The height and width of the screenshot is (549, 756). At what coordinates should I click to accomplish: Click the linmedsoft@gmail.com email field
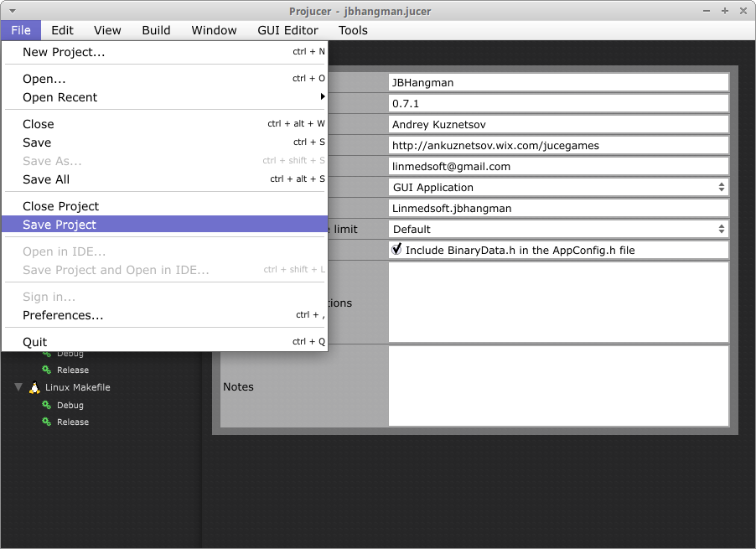(x=558, y=166)
